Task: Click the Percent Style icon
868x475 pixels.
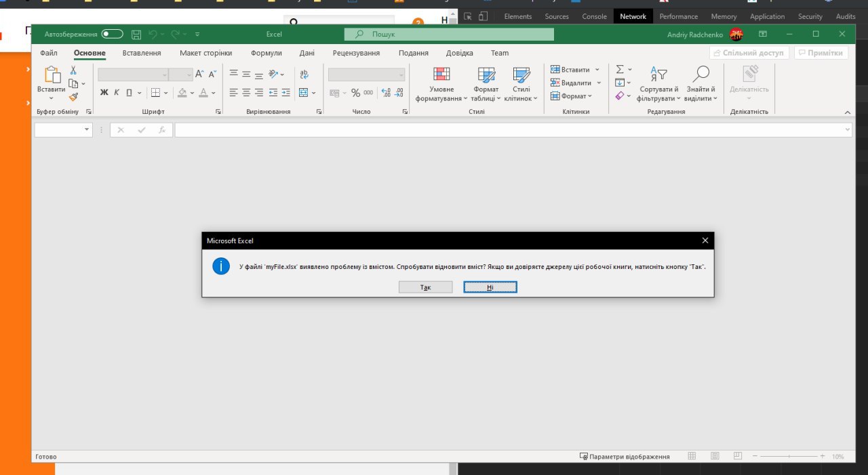Action: pos(355,93)
